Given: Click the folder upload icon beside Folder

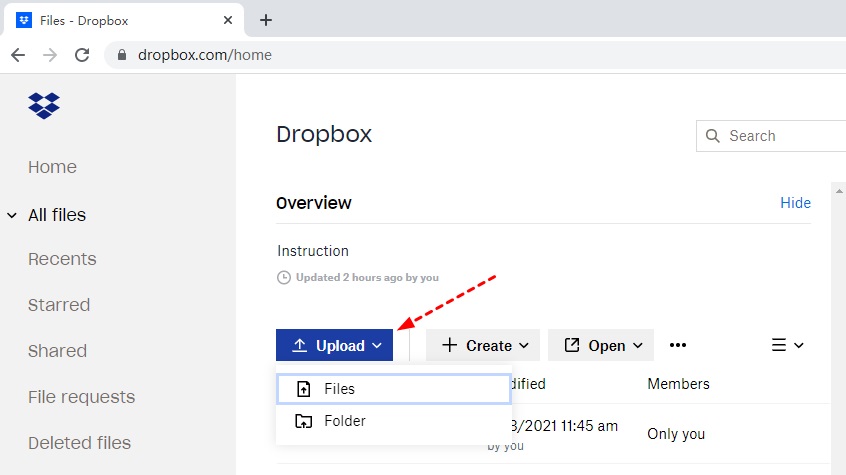Looking at the screenshot, I should click(x=304, y=421).
